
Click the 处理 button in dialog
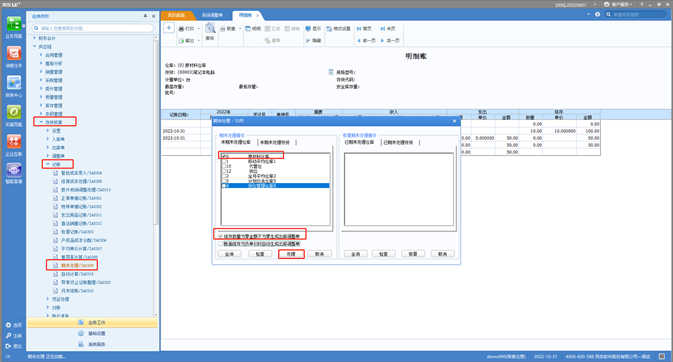pyautogui.click(x=291, y=254)
